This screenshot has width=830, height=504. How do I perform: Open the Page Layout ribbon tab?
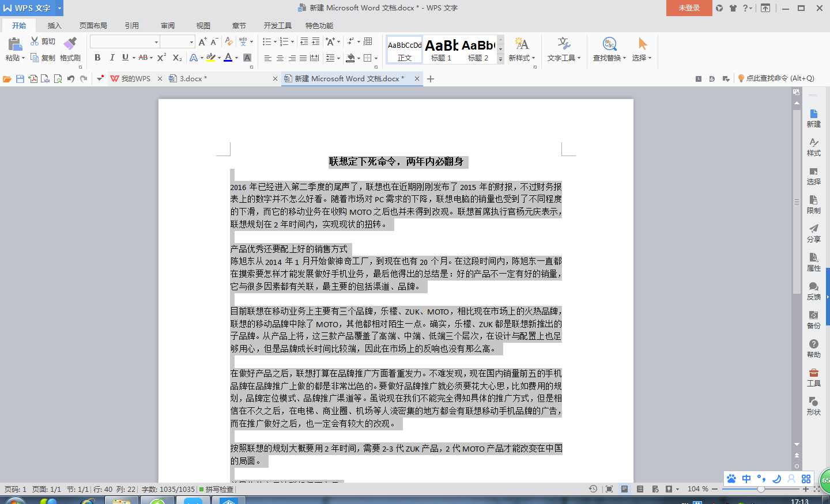[93, 26]
